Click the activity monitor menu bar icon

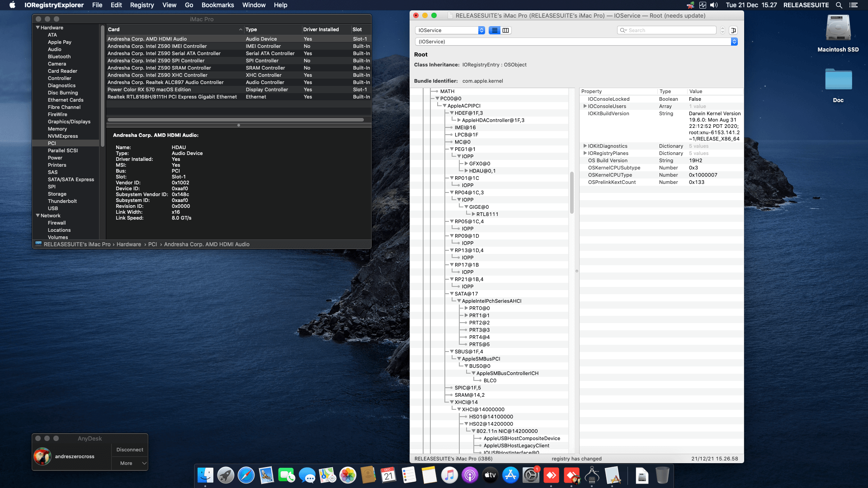703,5
